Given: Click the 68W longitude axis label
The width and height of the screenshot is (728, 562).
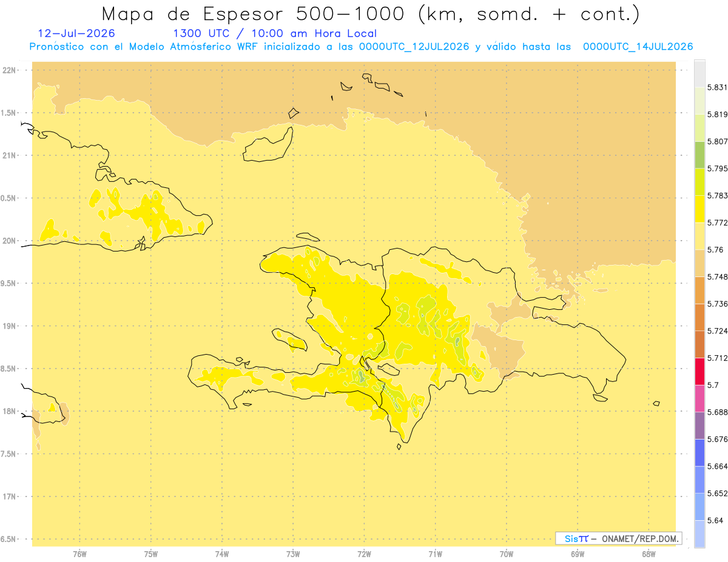Looking at the screenshot, I should point(649,554).
